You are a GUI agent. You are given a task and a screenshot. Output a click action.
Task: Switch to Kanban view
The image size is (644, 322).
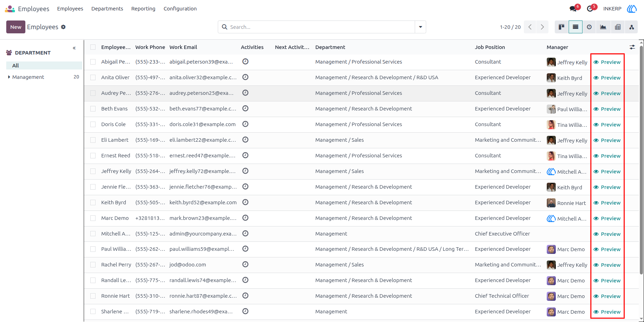pyautogui.click(x=561, y=27)
